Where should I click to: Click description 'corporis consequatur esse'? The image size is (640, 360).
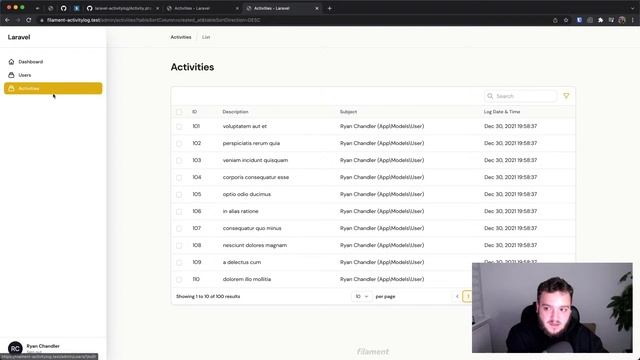pyautogui.click(x=256, y=177)
